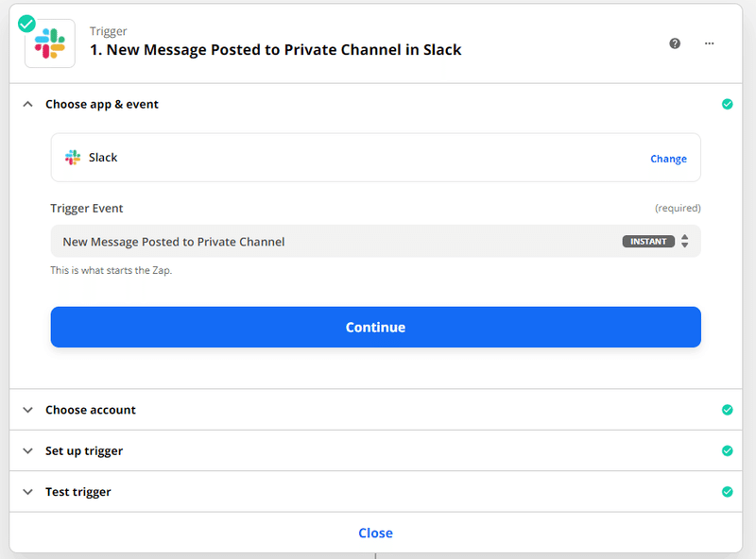756x559 pixels.
Task: Select the New Message Posted to Private Channel field
Action: (x=375, y=241)
